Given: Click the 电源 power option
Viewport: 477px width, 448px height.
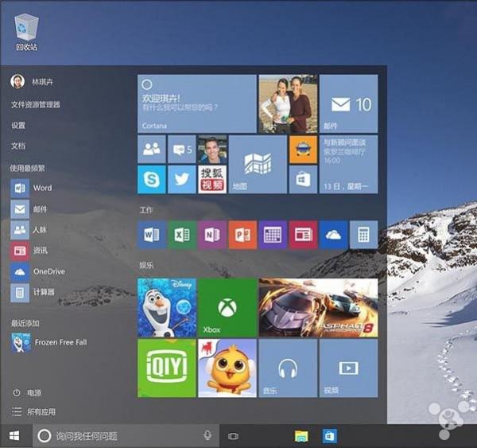Looking at the screenshot, I should click(x=27, y=392).
